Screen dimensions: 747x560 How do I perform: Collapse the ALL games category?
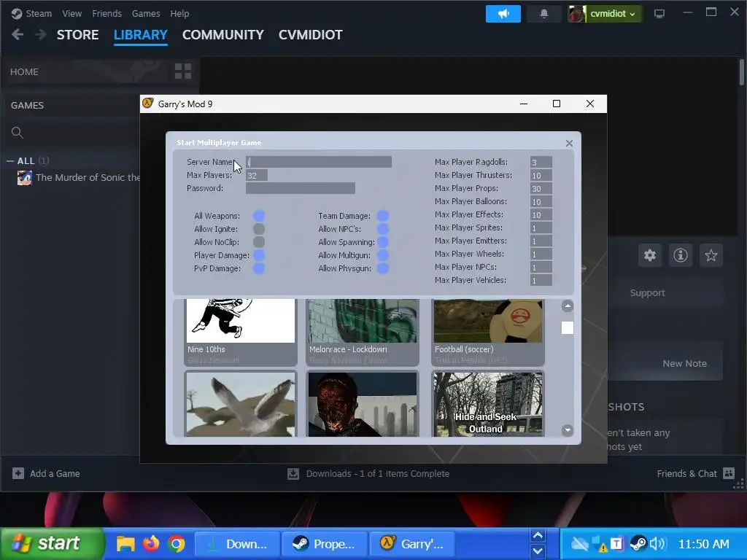click(x=10, y=161)
